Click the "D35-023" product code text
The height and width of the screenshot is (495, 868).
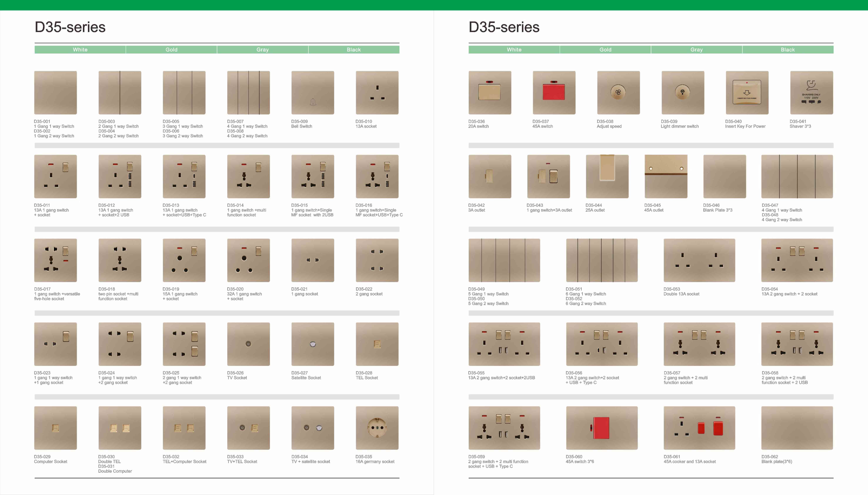[42, 373]
